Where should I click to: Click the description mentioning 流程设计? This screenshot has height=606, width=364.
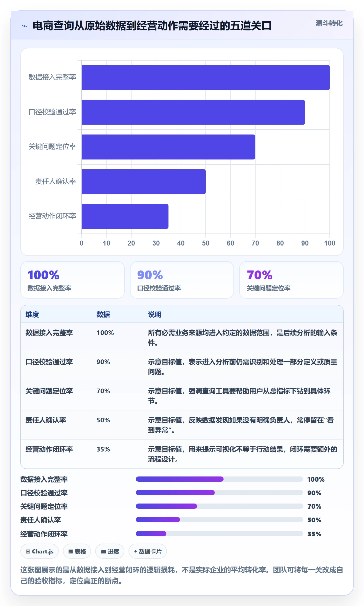(243, 454)
